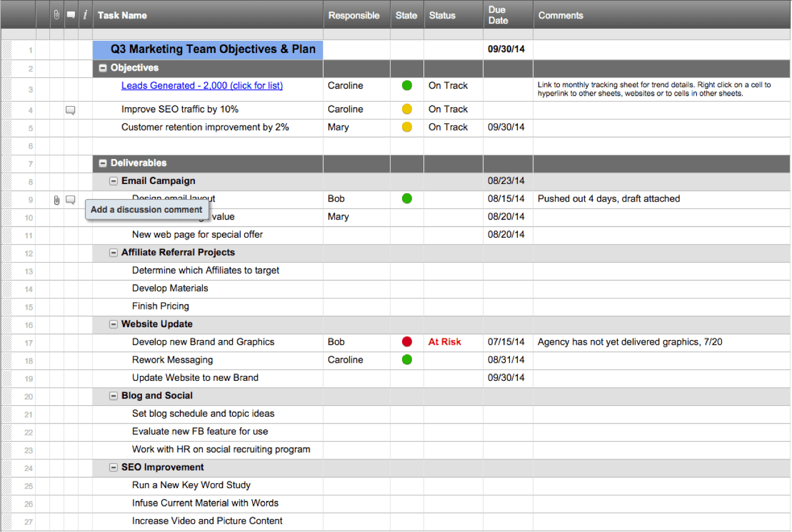The image size is (792, 532).
Task: Open the attachment paperclip on row 9
Action: pyautogui.click(x=57, y=200)
